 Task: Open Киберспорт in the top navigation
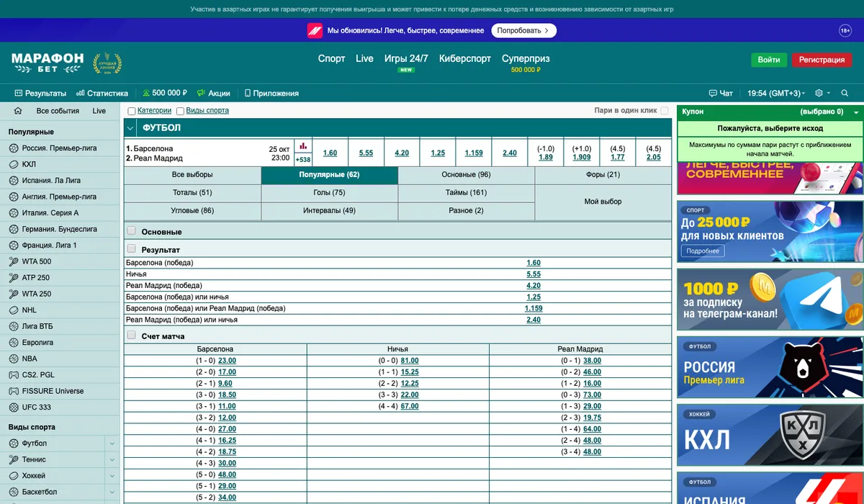tap(465, 58)
